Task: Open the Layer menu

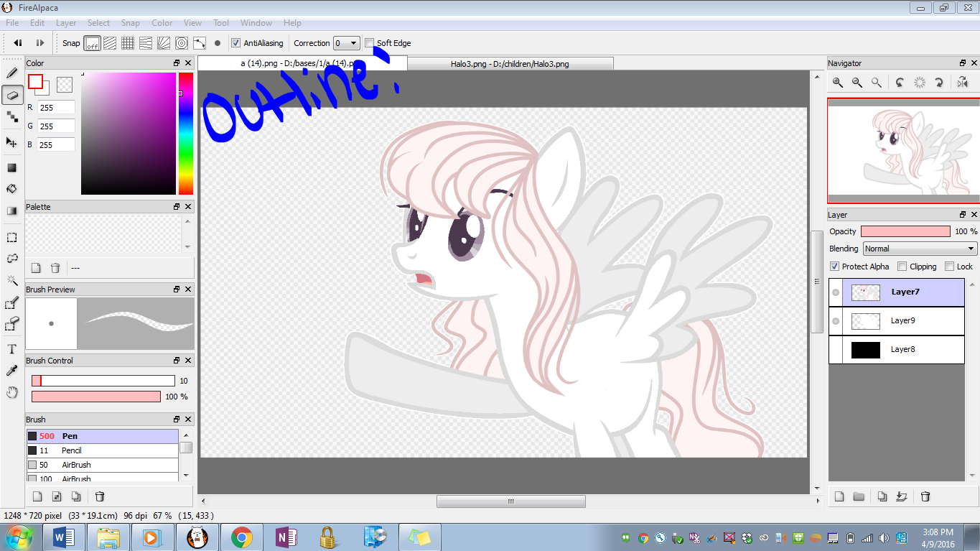Action: coord(66,23)
